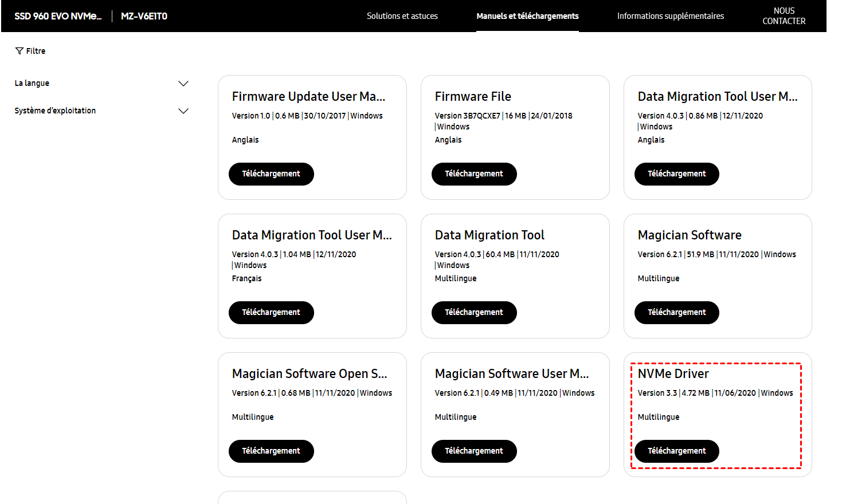Download the Data Migration Tool software
Viewport: 846px width, 504px height.
point(474,313)
